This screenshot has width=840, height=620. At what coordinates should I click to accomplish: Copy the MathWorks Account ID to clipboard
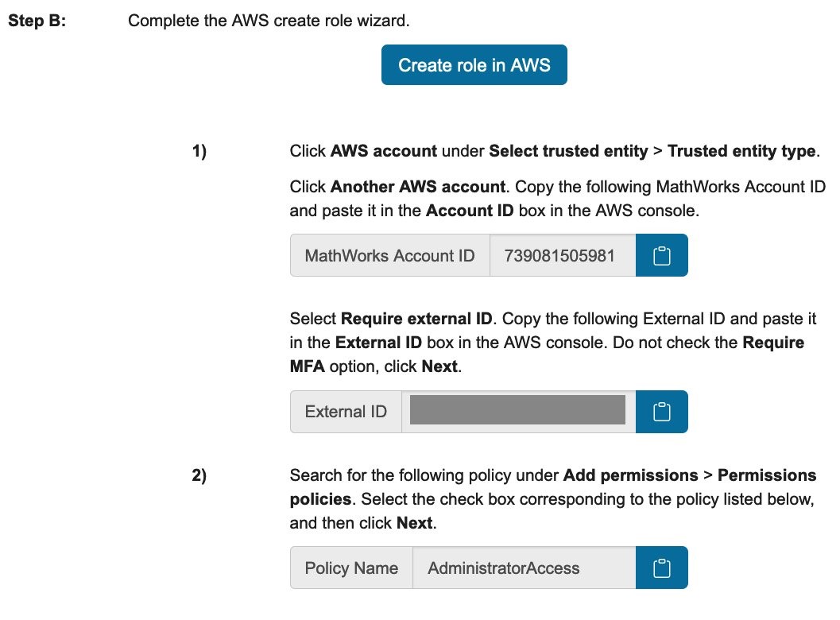click(x=662, y=255)
